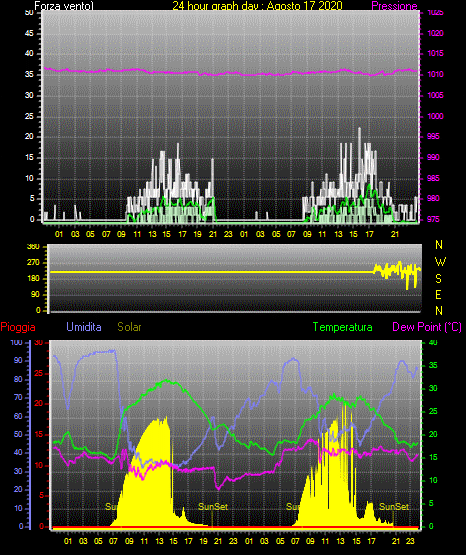Click the compass letter W beside the direction chart

point(440,262)
